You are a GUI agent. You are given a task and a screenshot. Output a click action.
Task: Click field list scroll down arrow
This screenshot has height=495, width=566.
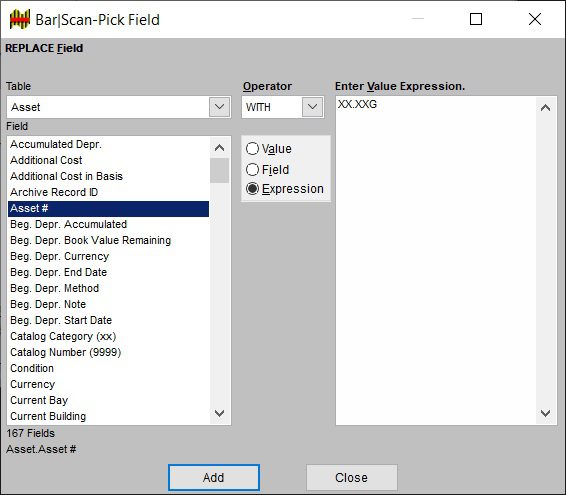coord(219,413)
